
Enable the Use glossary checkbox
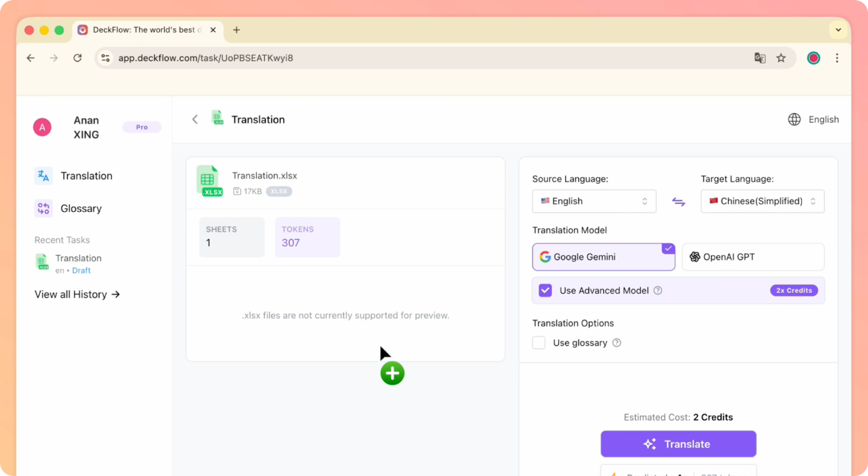pos(539,343)
